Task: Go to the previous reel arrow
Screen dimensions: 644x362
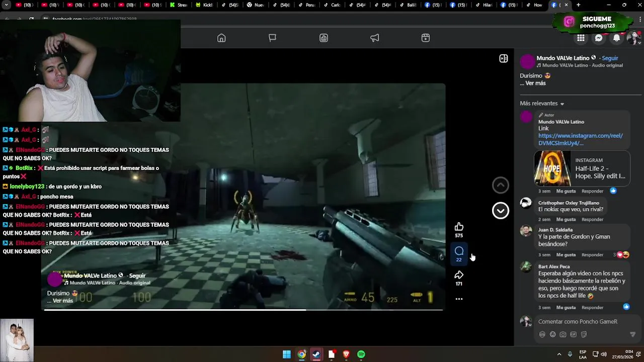Action: 501,186
